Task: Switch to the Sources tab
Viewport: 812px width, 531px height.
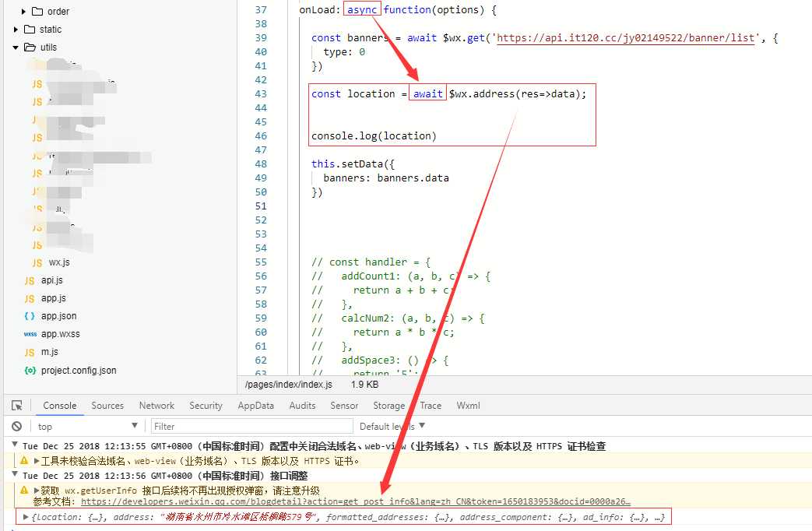Action: click(x=107, y=406)
